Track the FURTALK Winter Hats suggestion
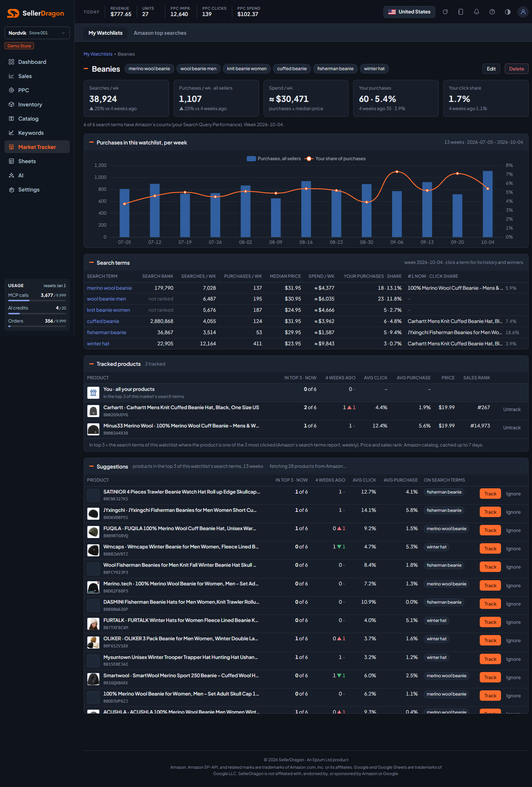532x787 pixels. coord(490,622)
